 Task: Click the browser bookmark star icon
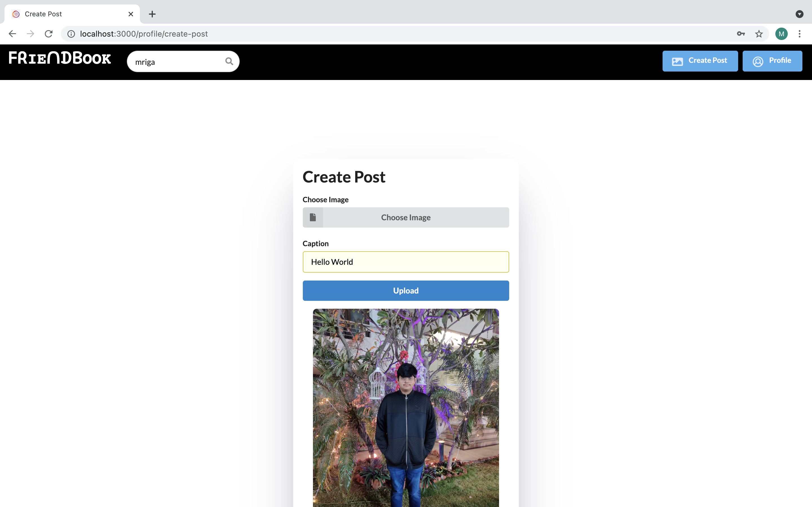click(x=758, y=34)
